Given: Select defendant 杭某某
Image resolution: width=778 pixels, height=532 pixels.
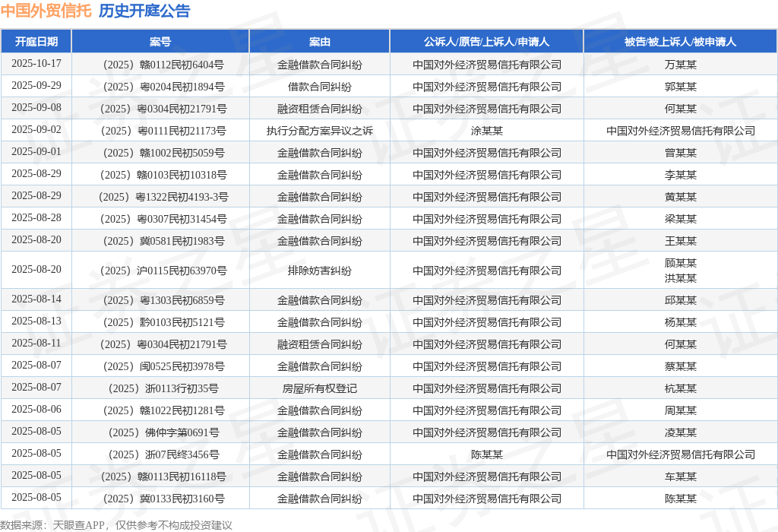Looking at the screenshot, I should (x=681, y=388).
